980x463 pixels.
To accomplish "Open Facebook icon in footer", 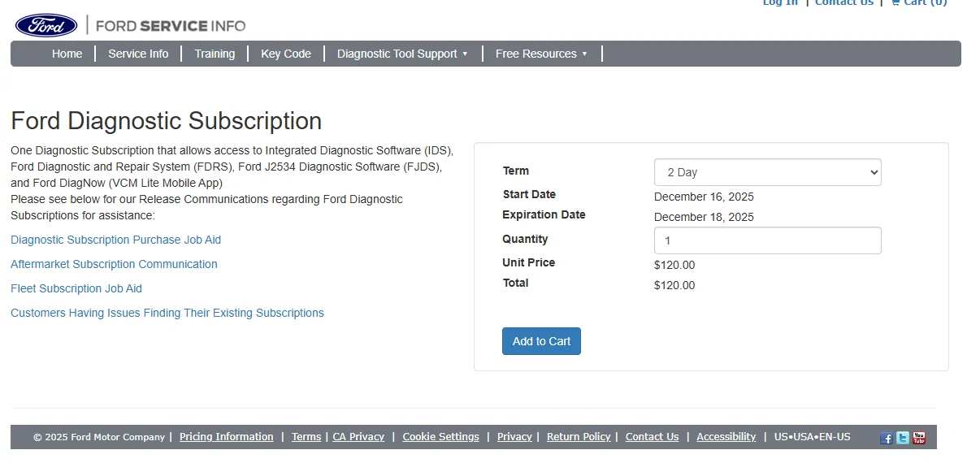I will (x=887, y=438).
